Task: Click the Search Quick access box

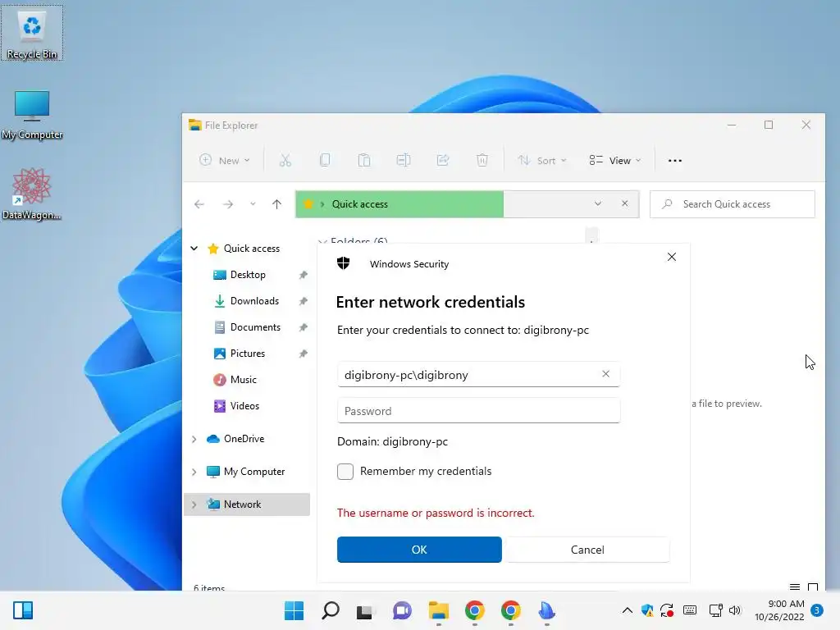Action: (x=733, y=204)
